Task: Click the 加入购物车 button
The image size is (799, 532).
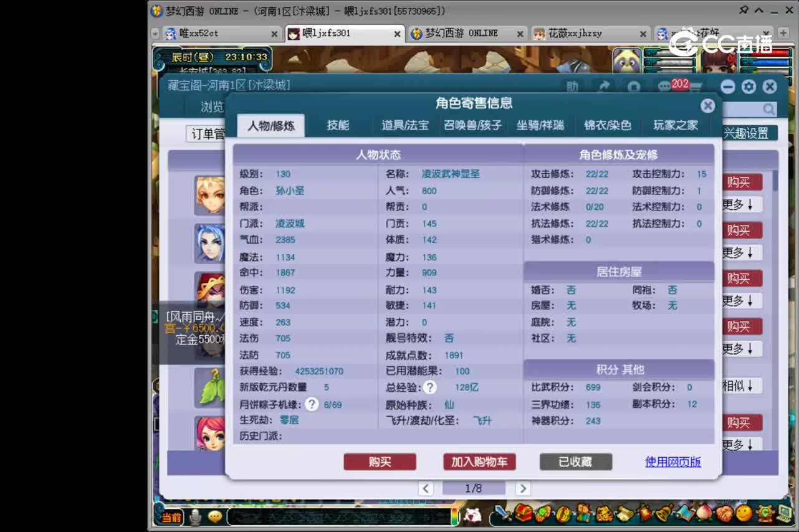Action: [x=479, y=462]
